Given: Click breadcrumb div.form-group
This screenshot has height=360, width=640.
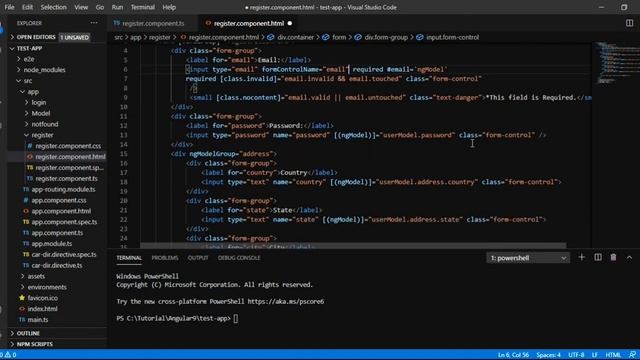Looking at the screenshot, I should point(382,37).
